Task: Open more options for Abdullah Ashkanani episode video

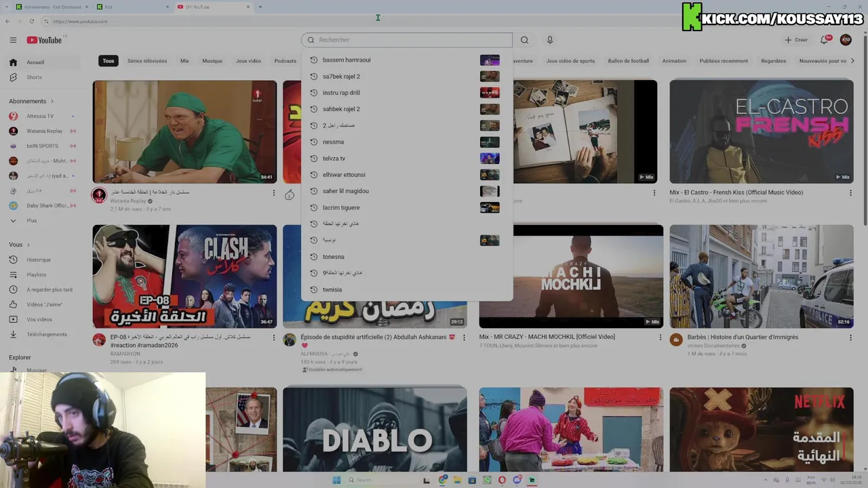Action: click(464, 338)
